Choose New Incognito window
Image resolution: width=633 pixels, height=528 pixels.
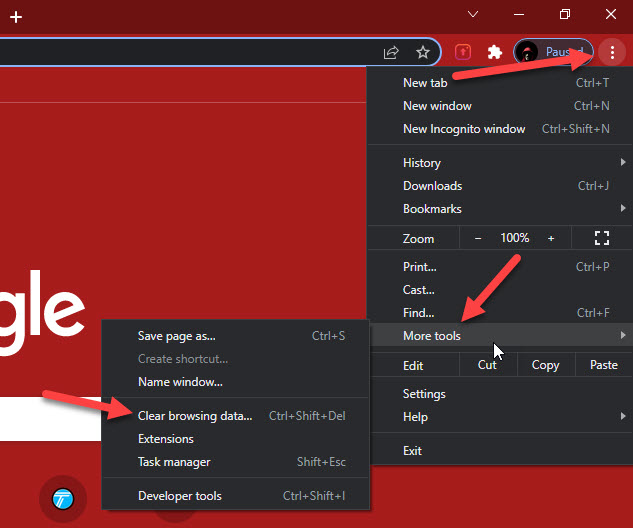464,129
